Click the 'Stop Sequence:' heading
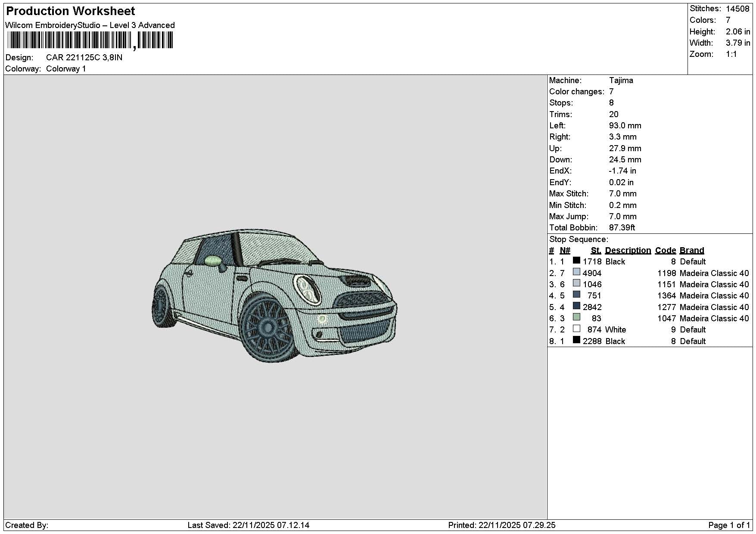Screen dimensions: 756x534 tap(579, 239)
